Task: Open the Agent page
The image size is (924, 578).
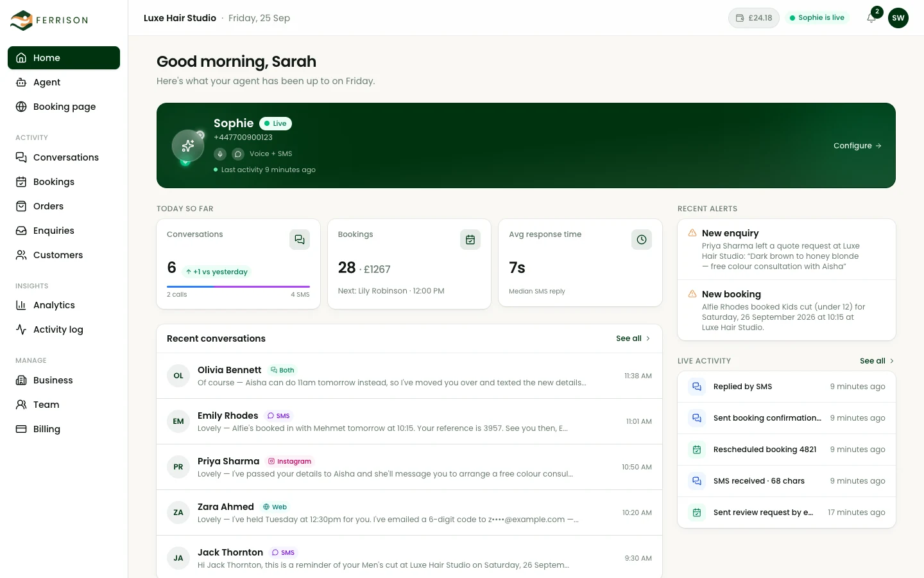Action: click(x=64, y=82)
